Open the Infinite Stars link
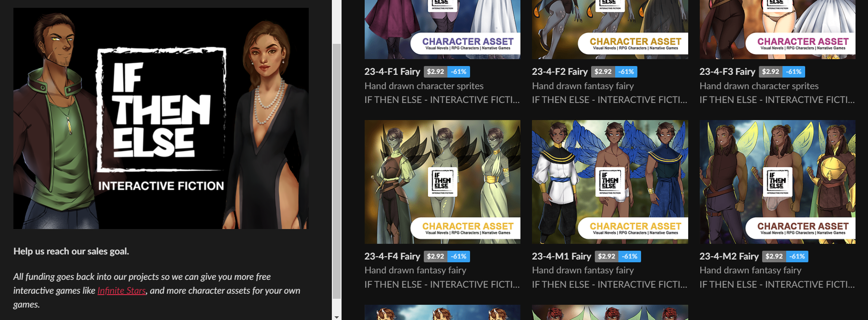The image size is (868, 320). click(x=122, y=290)
